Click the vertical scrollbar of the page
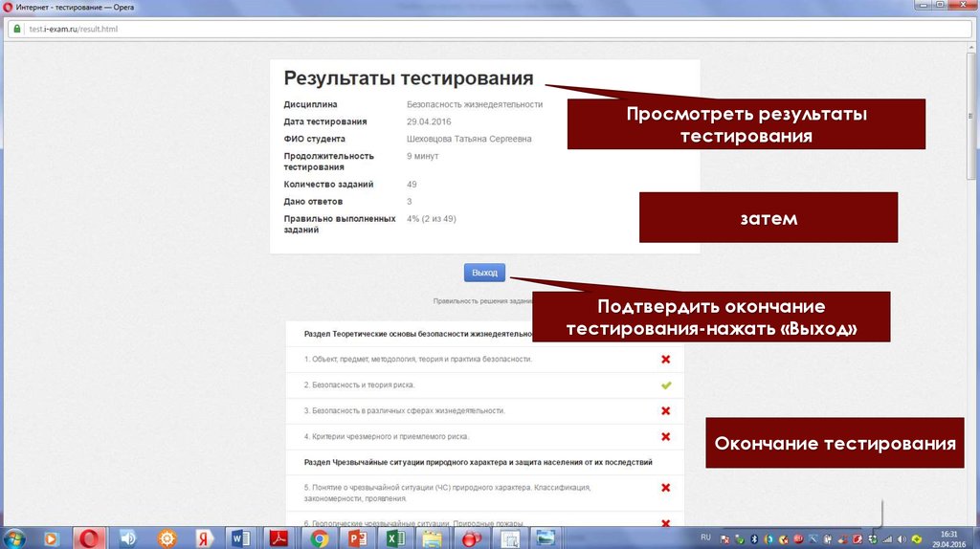This screenshot has width=980, height=549. pos(973,287)
